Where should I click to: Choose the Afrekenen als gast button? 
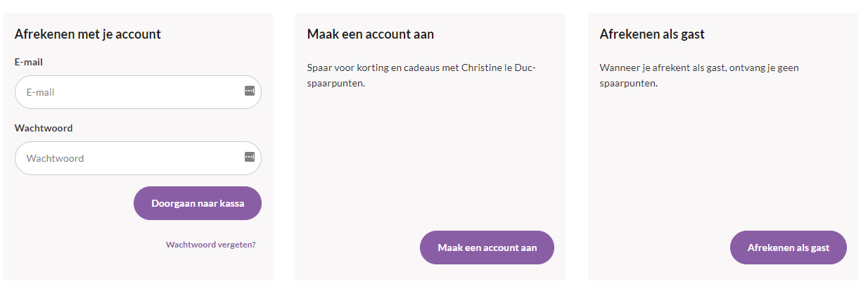[x=789, y=248]
